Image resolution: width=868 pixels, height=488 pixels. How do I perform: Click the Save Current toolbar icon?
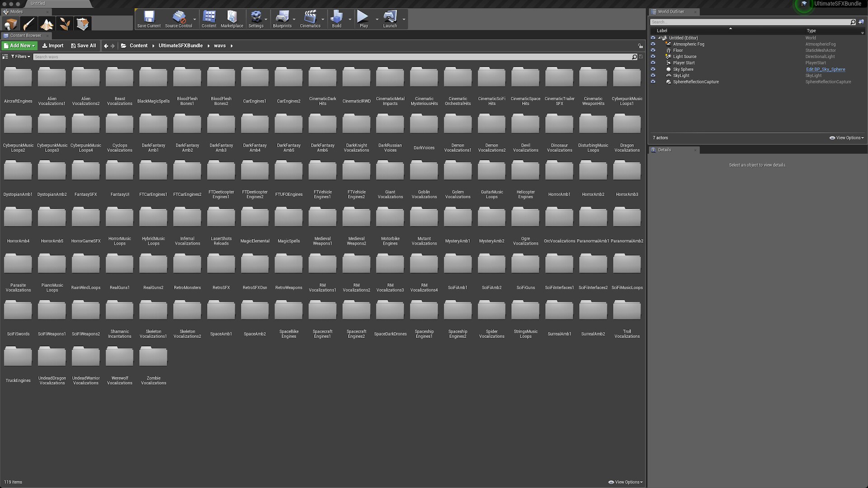coord(149,19)
